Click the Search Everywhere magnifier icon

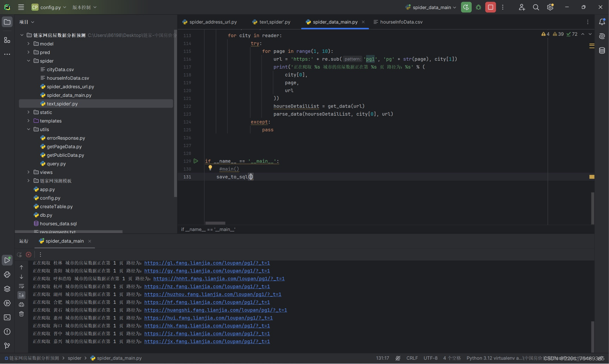coord(536,7)
